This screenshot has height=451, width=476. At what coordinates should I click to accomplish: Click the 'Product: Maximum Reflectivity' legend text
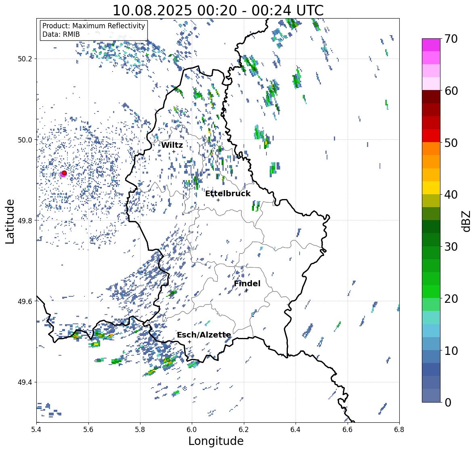[94, 26]
